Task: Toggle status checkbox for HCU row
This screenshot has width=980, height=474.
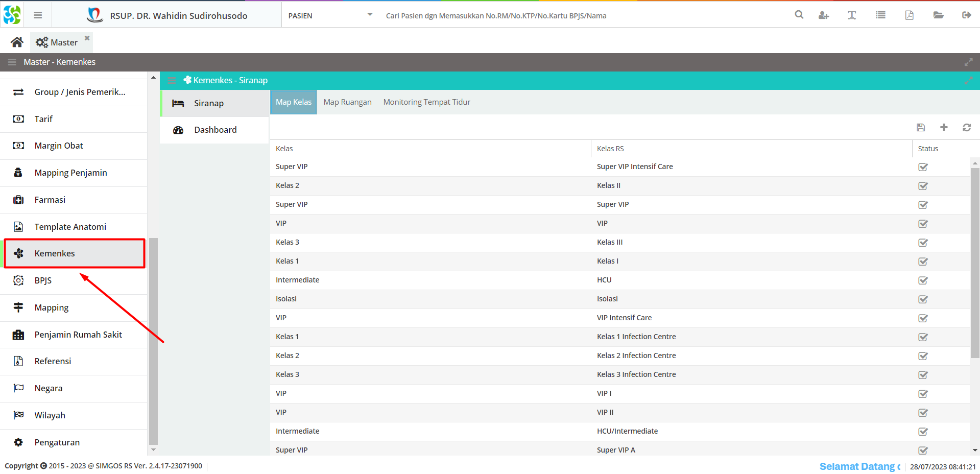Action: click(x=923, y=280)
